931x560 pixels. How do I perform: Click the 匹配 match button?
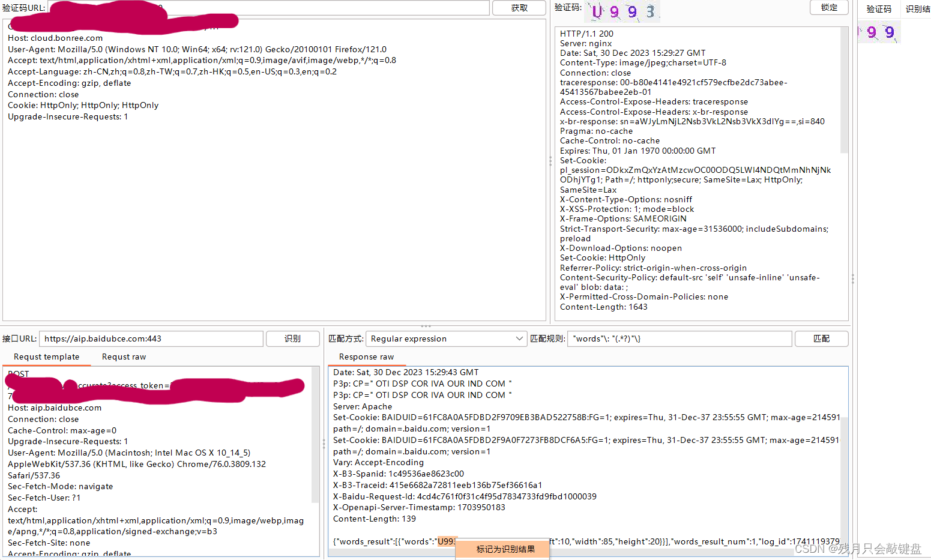coord(821,339)
